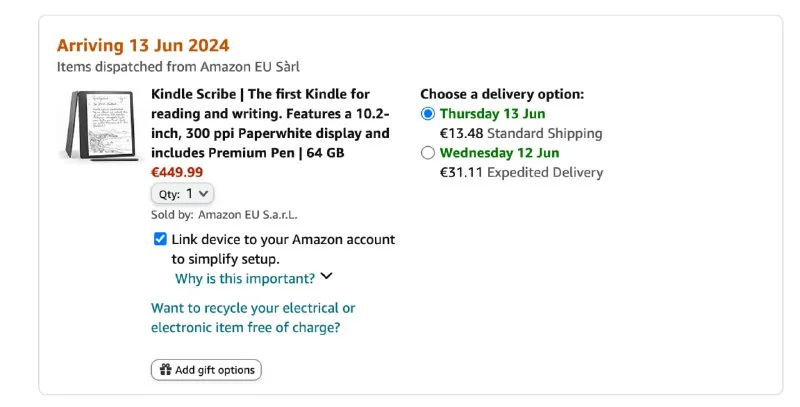Click the €31.11 Expedited Delivery text

[x=521, y=172]
